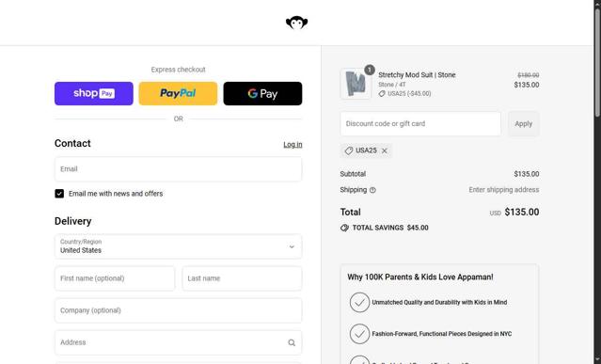Choose PayPal express checkout
This screenshot has width=601, height=364.
pos(178,93)
